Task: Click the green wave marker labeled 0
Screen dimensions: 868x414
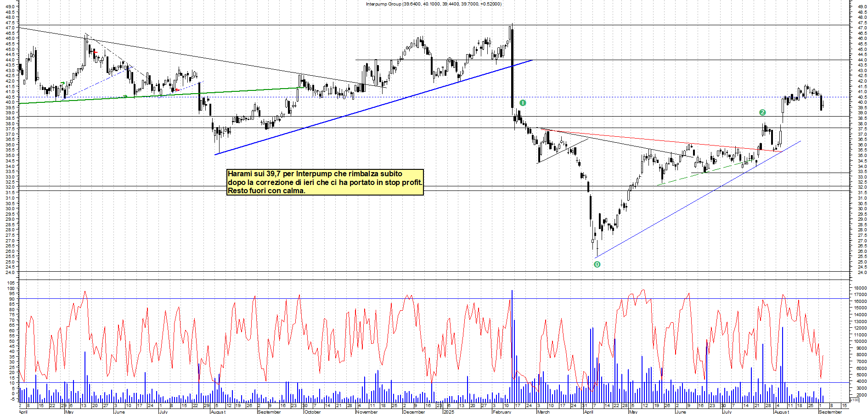Action: pyautogui.click(x=597, y=264)
